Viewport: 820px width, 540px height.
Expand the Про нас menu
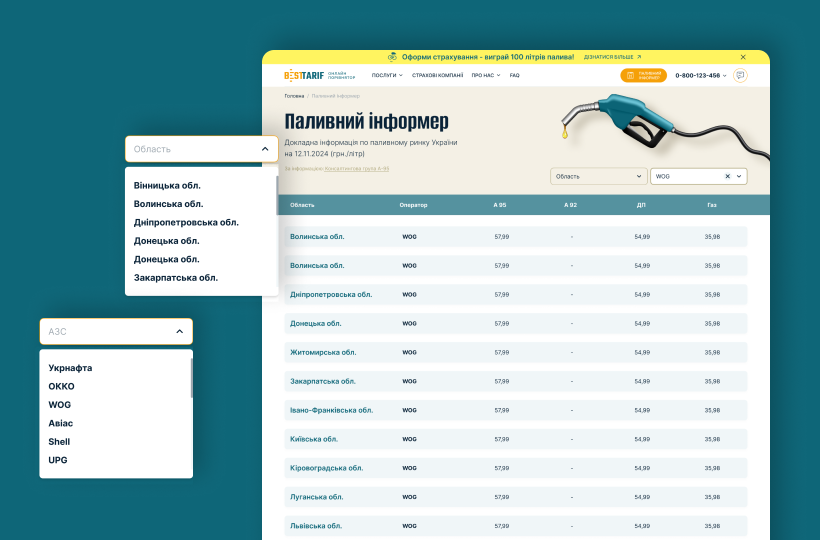486,75
